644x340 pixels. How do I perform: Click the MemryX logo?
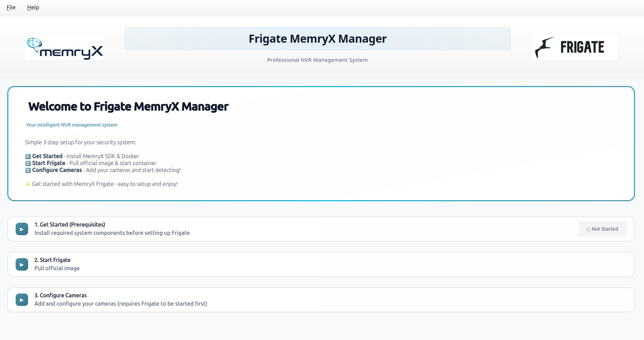click(64, 48)
